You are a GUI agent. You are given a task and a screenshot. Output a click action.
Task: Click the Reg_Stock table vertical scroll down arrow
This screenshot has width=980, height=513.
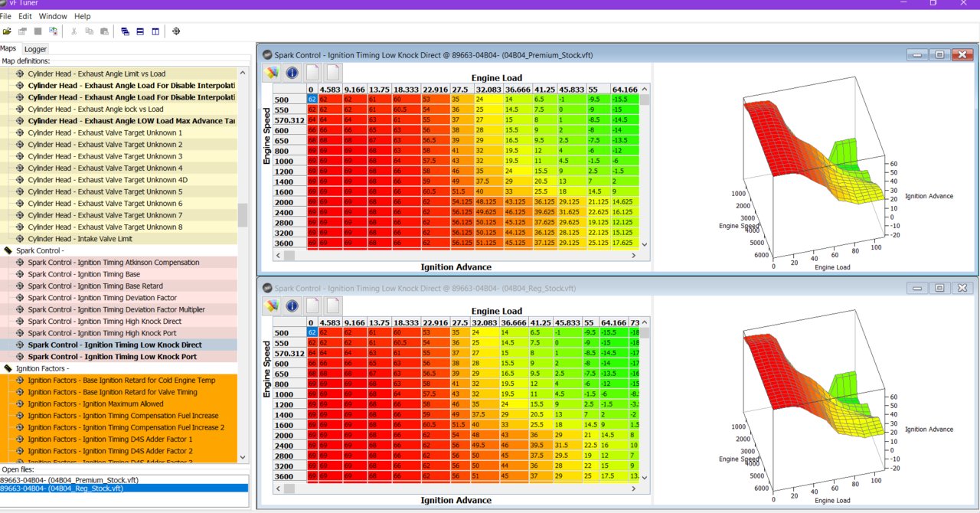click(x=645, y=477)
